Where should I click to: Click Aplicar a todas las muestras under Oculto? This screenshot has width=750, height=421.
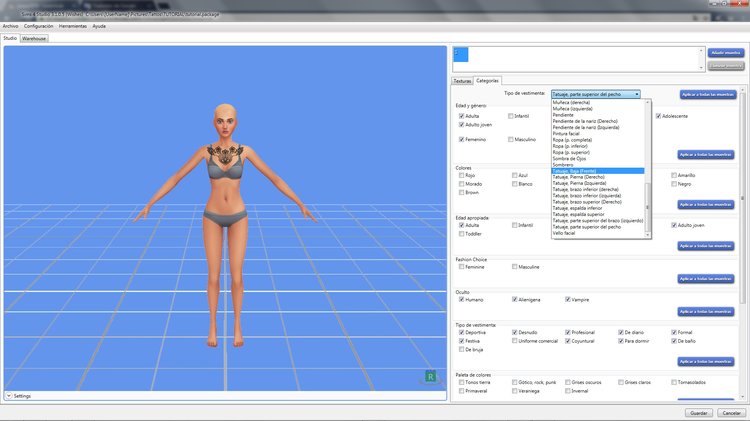(x=706, y=311)
